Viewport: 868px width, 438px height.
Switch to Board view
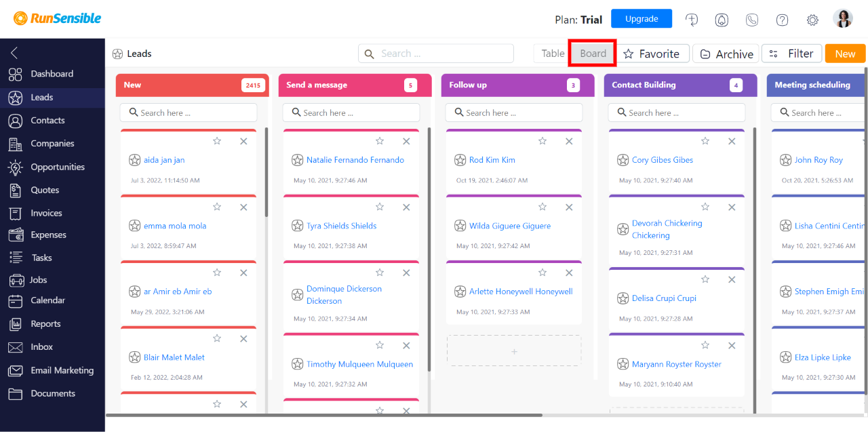click(593, 54)
